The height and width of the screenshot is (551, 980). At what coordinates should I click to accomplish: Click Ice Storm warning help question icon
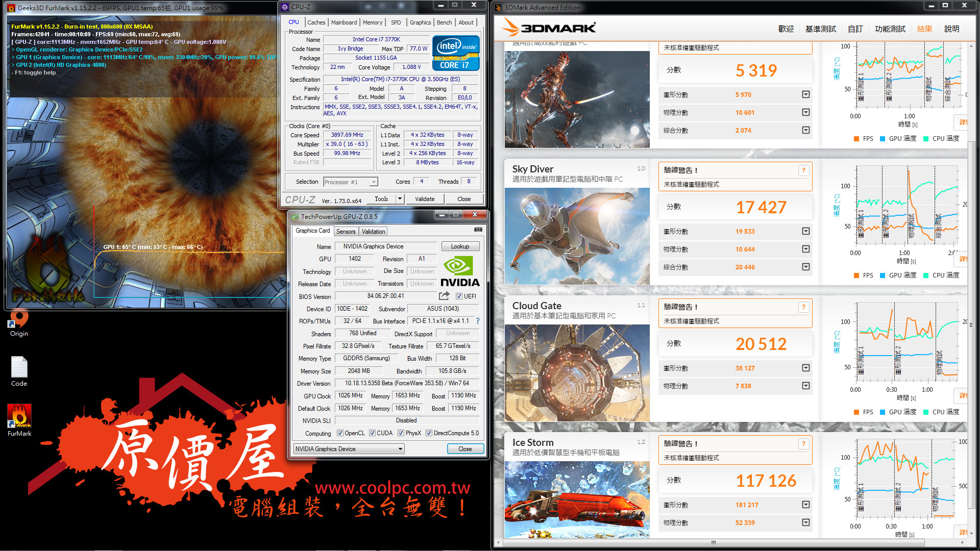click(x=803, y=444)
